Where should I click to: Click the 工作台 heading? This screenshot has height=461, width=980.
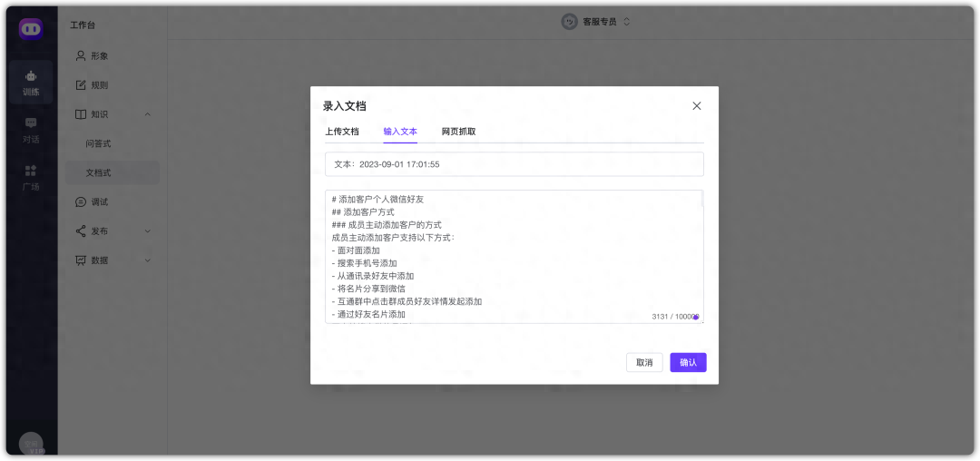pyautogui.click(x=83, y=25)
